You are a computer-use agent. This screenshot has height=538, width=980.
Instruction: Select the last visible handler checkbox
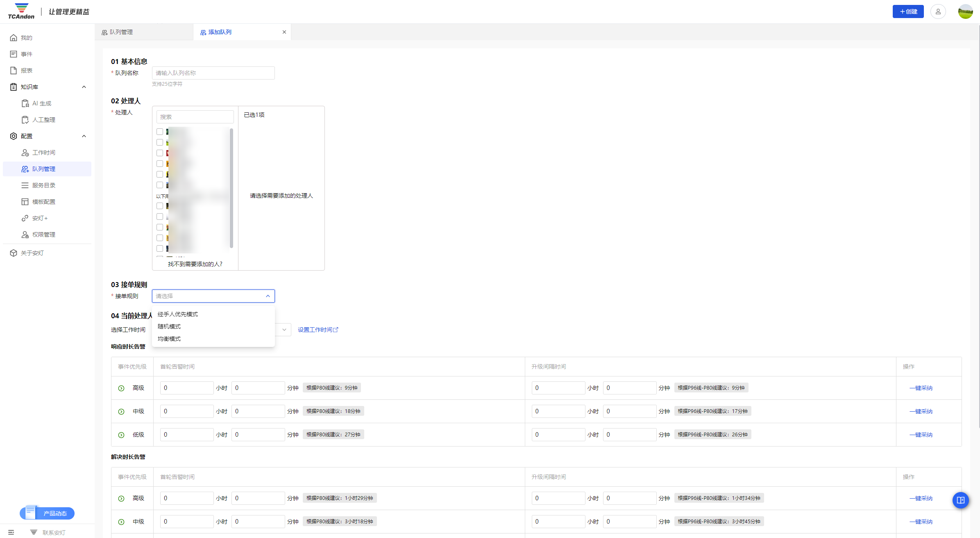click(160, 248)
